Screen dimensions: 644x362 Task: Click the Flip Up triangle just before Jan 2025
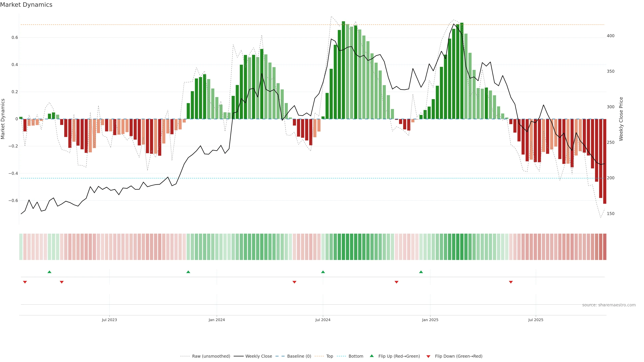(421, 272)
